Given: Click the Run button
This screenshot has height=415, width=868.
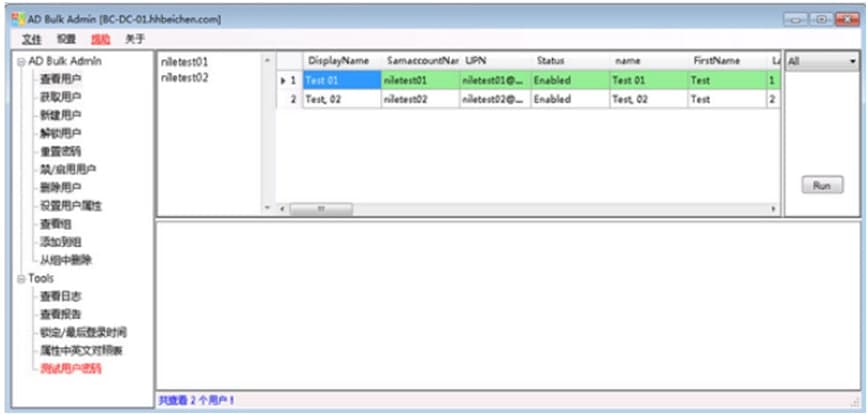Looking at the screenshot, I should coord(822,185).
